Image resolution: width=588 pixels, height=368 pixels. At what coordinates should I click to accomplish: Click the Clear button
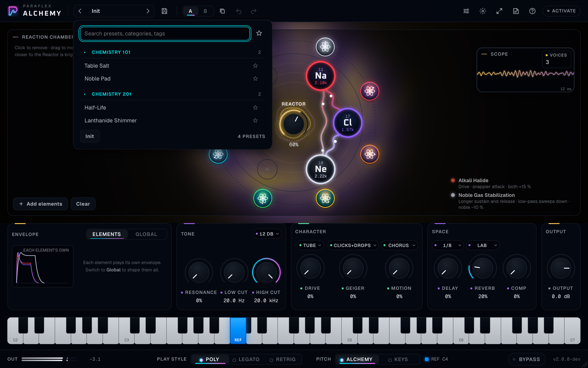[x=83, y=204]
